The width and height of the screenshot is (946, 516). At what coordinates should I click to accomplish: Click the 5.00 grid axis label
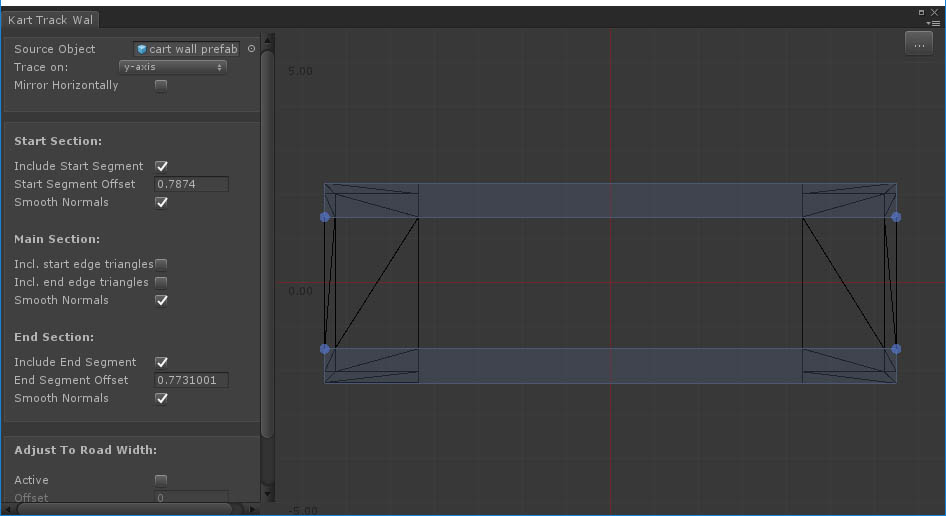300,71
